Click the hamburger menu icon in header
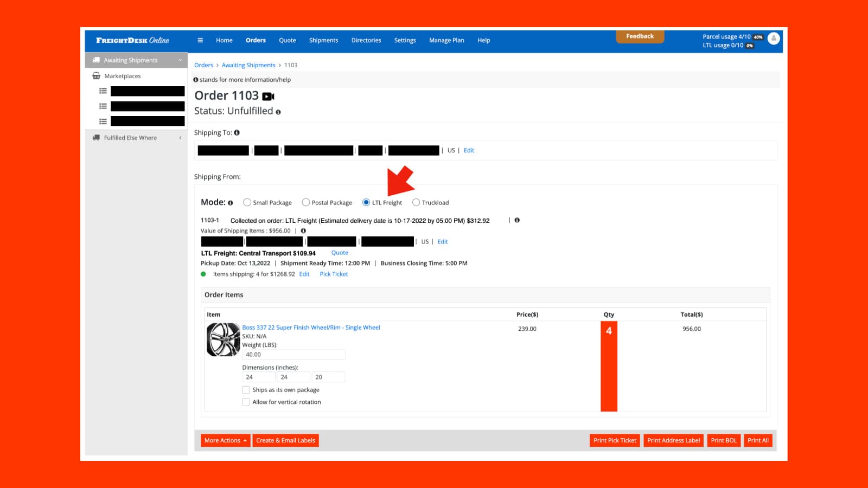The width and height of the screenshot is (868, 488). click(200, 40)
